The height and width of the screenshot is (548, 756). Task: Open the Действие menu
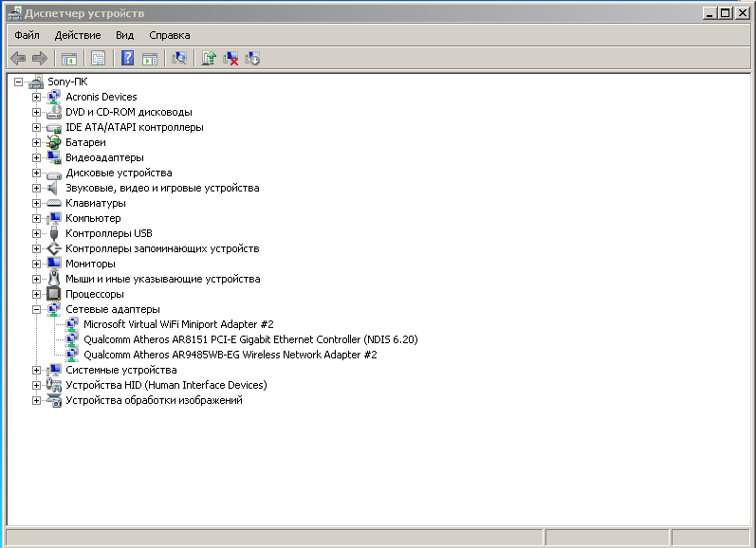point(78,35)
